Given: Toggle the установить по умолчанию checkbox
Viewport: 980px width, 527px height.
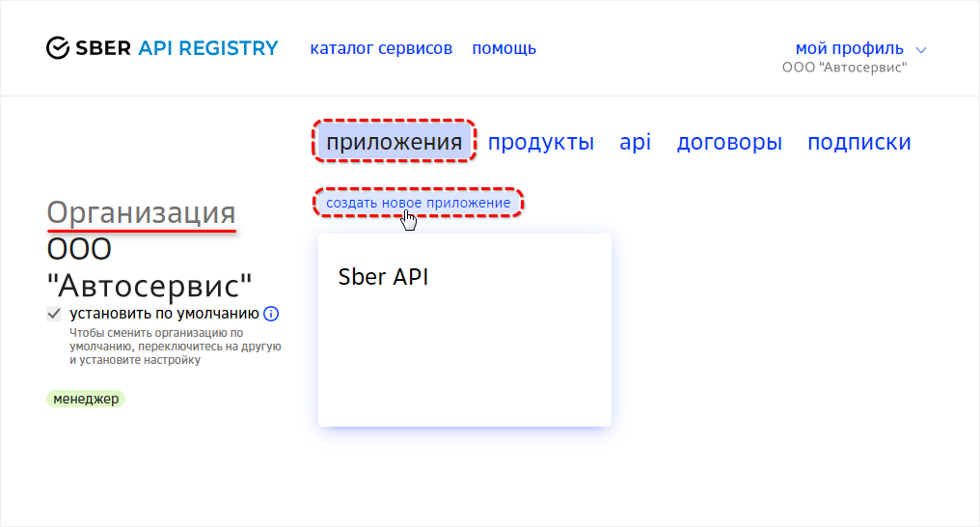Looking at the screenshot, I should point(54,313).
